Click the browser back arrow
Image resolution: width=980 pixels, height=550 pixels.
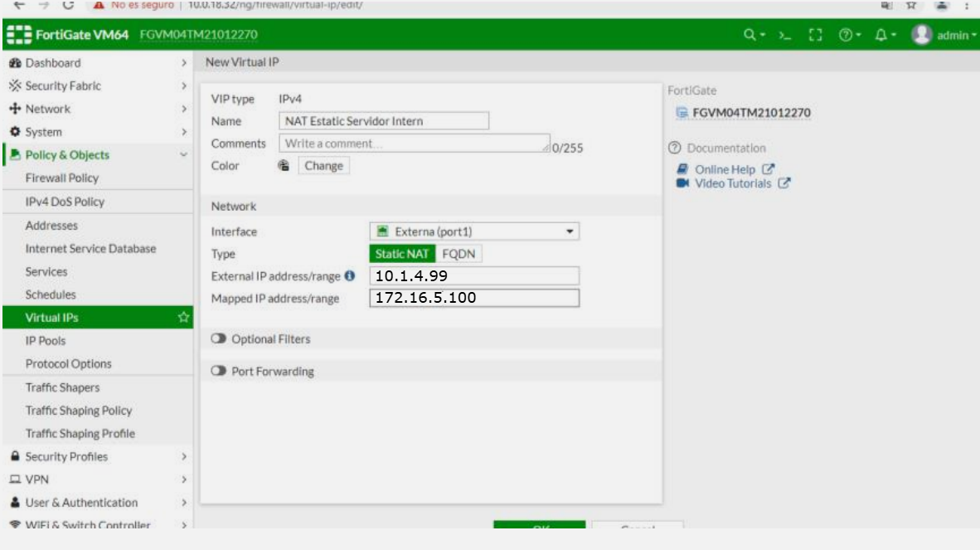click(19, 4)
